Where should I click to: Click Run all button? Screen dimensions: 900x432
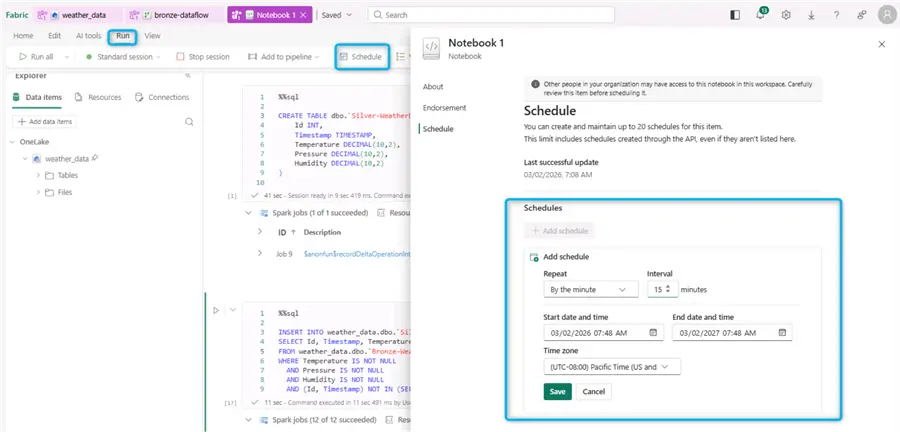point(36,57)
